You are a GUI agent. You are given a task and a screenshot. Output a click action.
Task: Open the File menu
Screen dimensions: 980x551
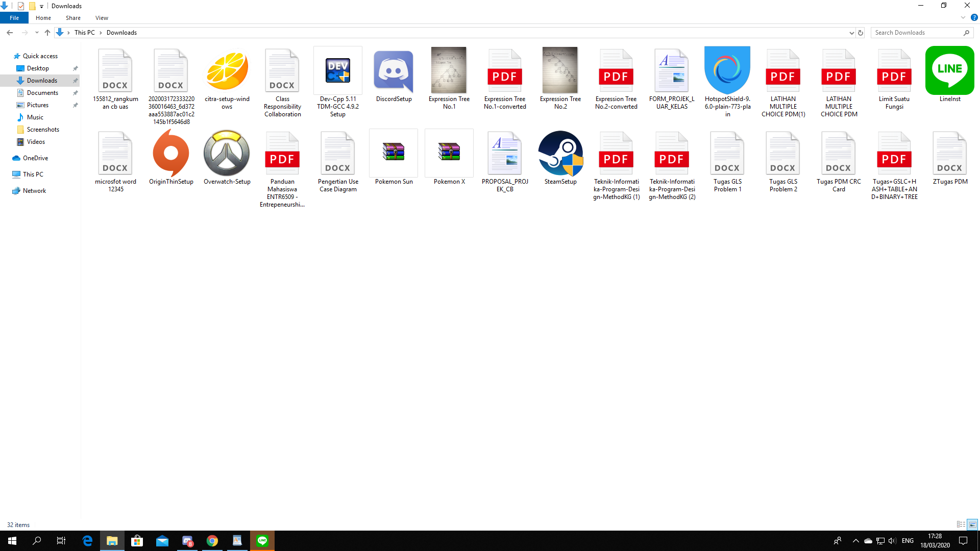click(x=14, y=18)
